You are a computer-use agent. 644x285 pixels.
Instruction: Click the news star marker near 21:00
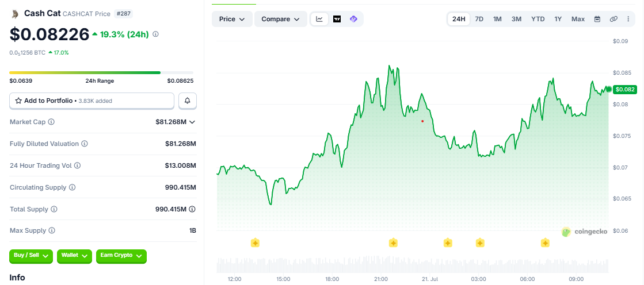(393, 242)
